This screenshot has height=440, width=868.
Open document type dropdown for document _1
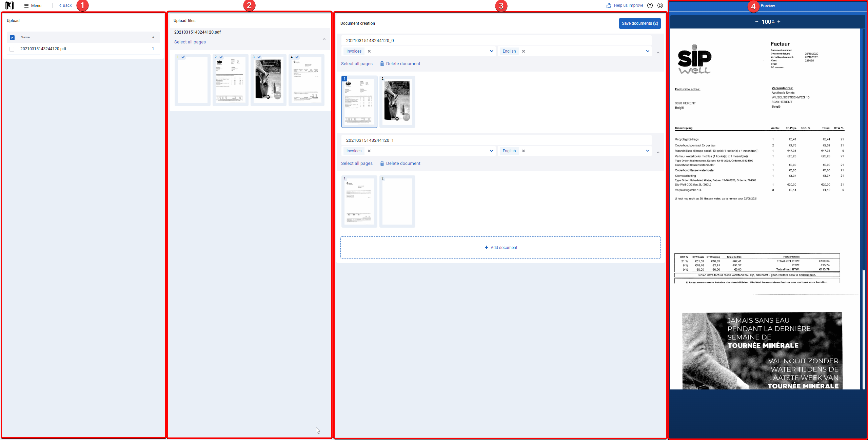pyautogui.click(x=492, y=151)
